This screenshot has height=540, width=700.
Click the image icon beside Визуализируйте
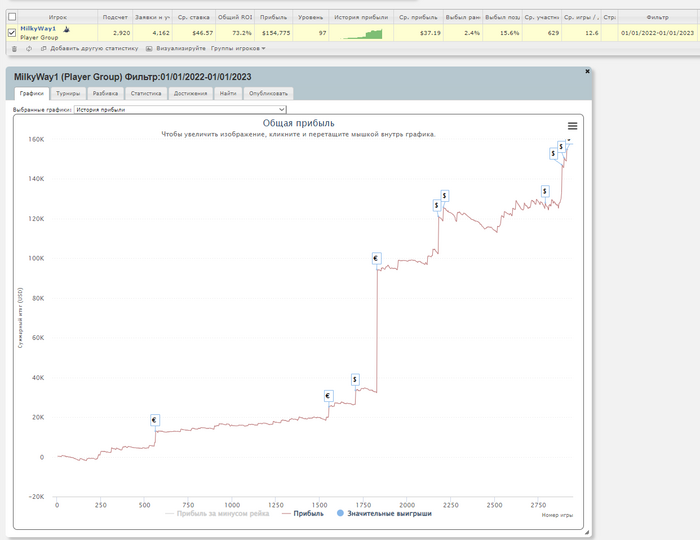coord(149,49)
